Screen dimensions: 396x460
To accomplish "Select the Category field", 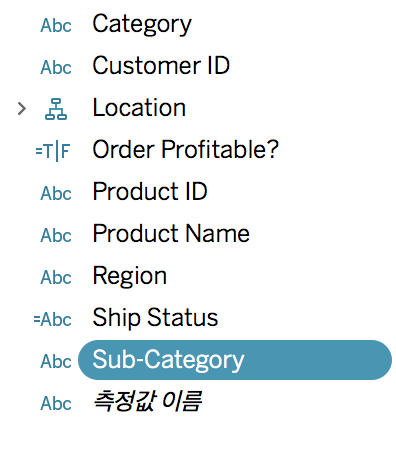I will (142, 25).
